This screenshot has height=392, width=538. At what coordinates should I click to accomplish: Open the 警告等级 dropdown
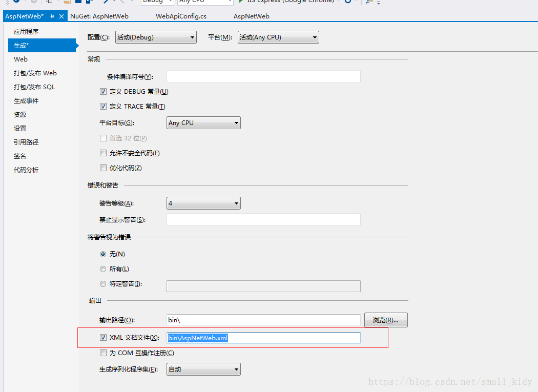click(x=203, y=203)
